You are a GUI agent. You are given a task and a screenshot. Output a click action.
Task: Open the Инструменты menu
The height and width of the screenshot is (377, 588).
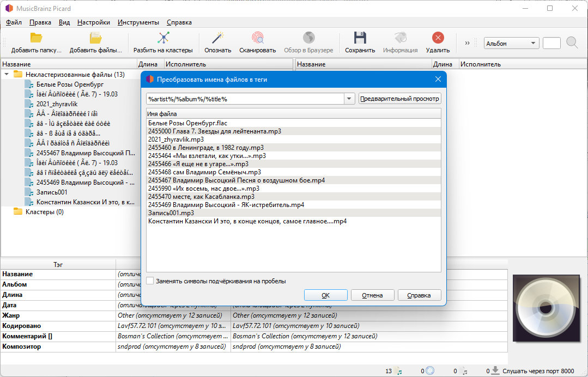tap(138, 22)
